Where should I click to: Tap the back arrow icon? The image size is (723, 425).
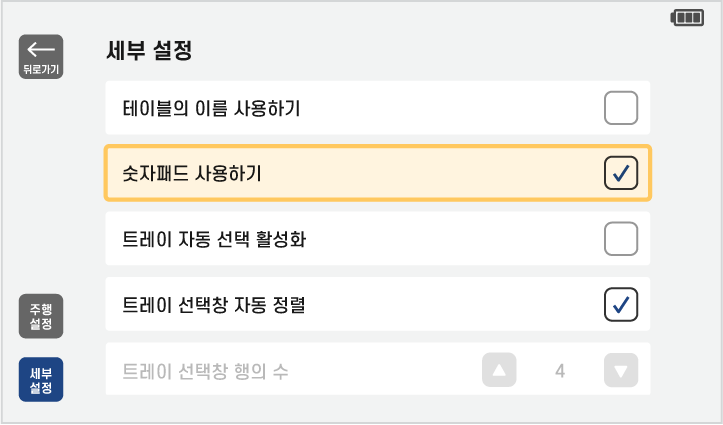(41, 48)
